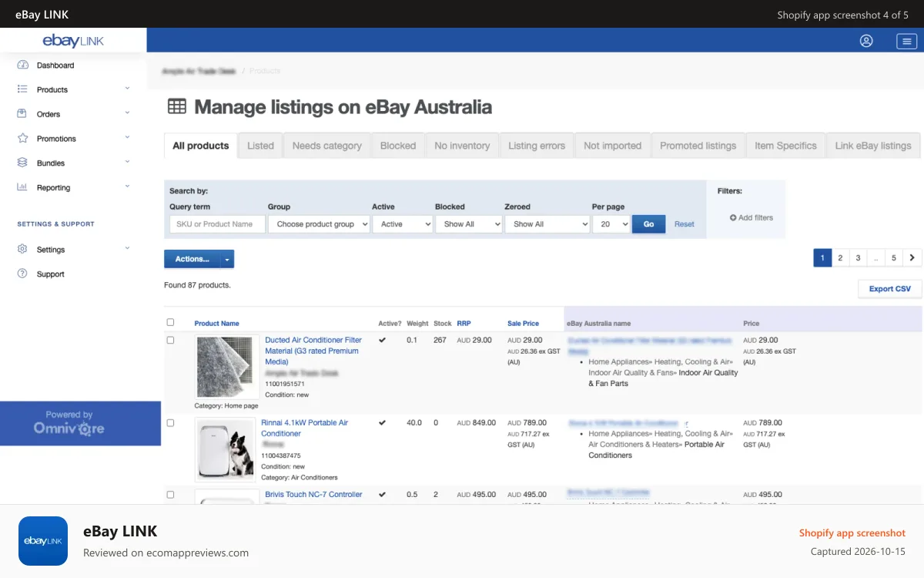
Task: Click the Promotions star icon in sidebar
Action: (22, 139)
